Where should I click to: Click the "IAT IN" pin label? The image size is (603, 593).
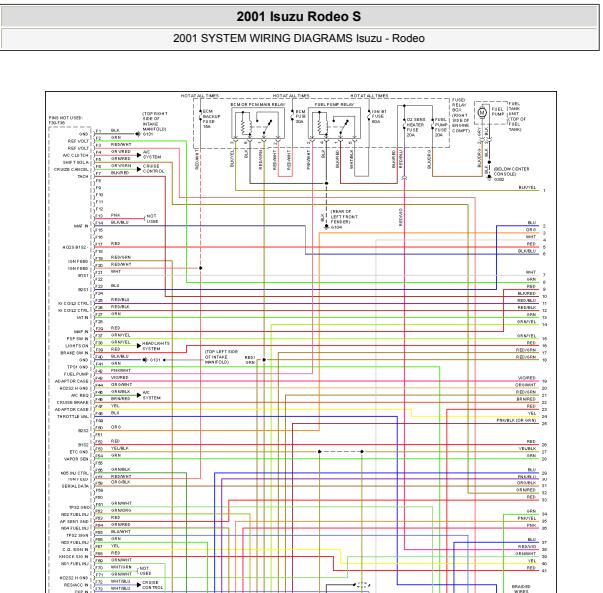[x=82, y=318]
